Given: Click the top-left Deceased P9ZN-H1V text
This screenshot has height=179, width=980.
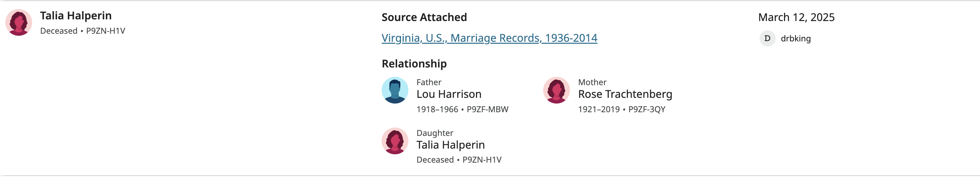Looking at the screenshot, I should click(83, 31).
